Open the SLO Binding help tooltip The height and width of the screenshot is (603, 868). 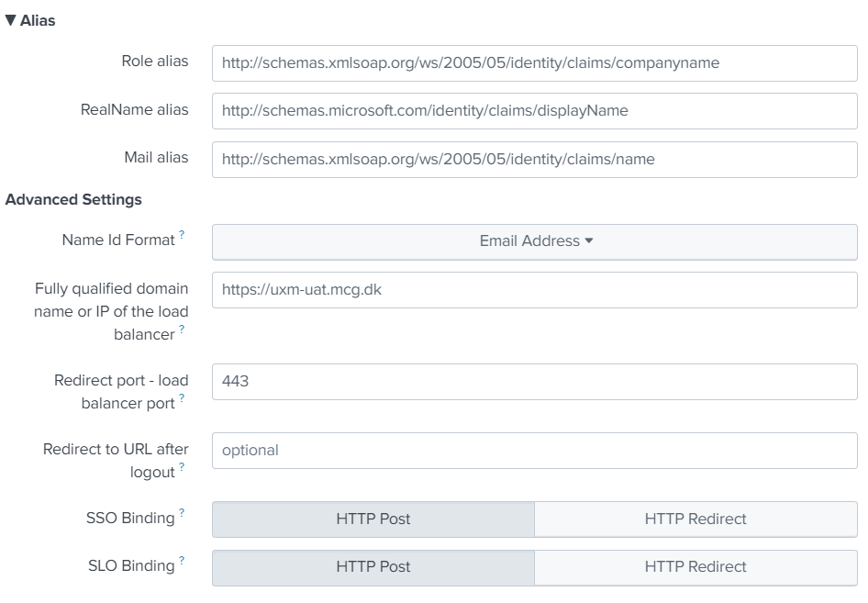(182, 561)
